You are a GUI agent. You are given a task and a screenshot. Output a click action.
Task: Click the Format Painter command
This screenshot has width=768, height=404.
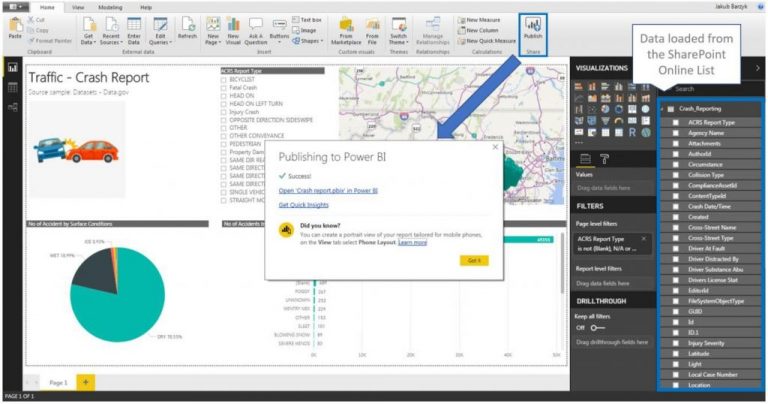point(50,41)
